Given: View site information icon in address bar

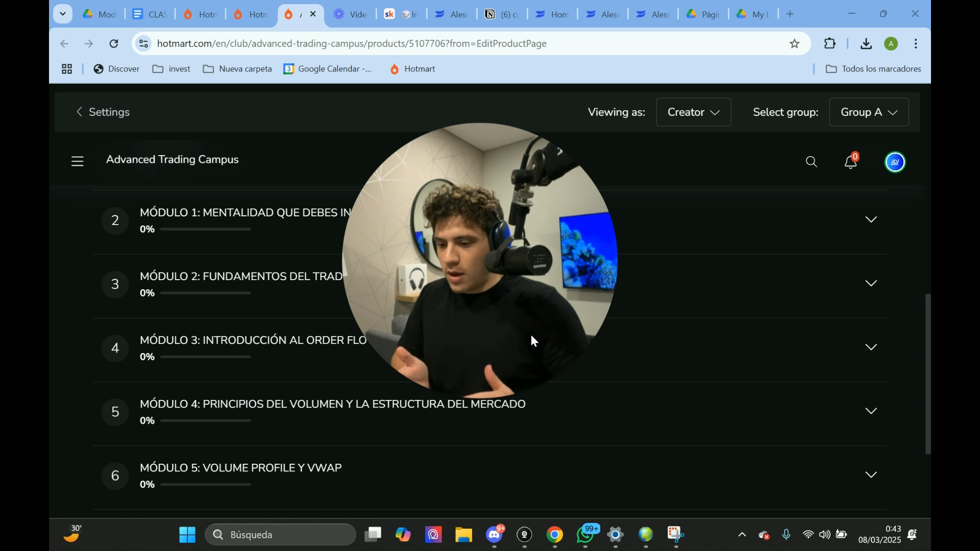Looking at the screenshot, I should pyautogui.click(x=144, y=44).
